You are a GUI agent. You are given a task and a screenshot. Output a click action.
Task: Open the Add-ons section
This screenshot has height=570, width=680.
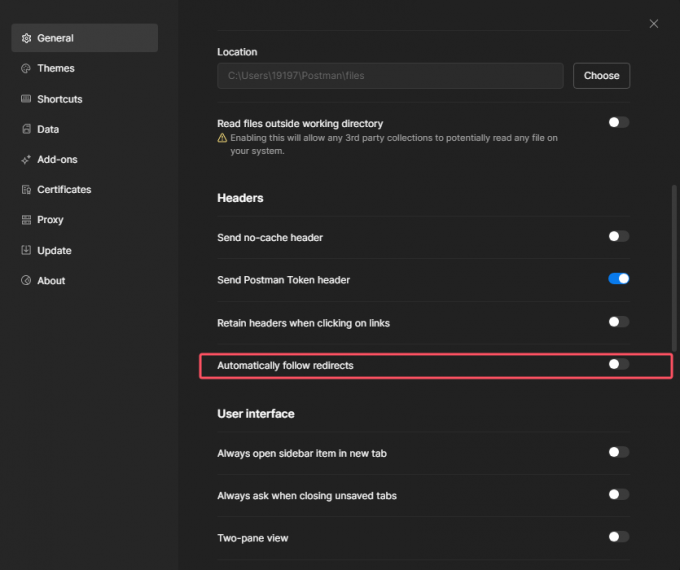(x=85, y=160)
